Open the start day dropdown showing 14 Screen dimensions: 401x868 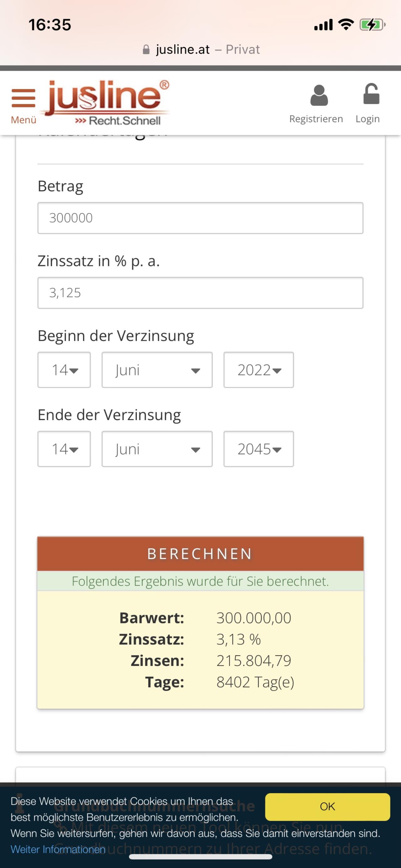click(x=64, y=370)
